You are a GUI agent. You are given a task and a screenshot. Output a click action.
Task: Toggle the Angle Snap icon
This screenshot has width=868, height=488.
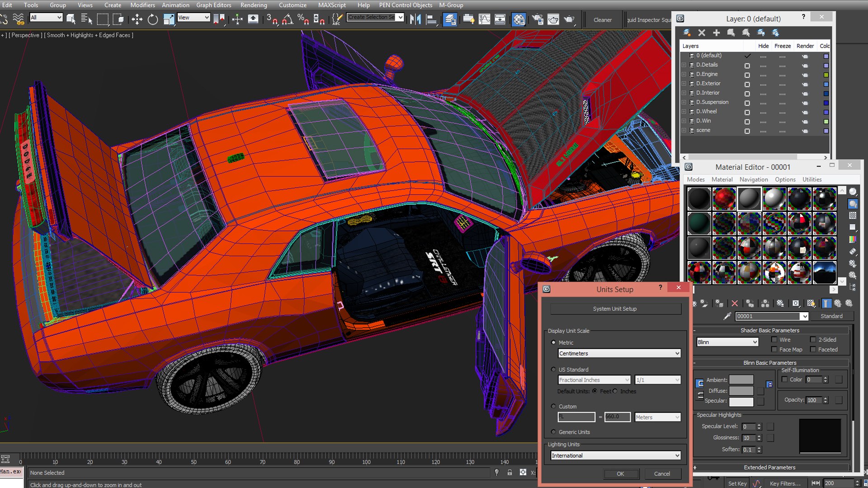(x=288, y=19)
